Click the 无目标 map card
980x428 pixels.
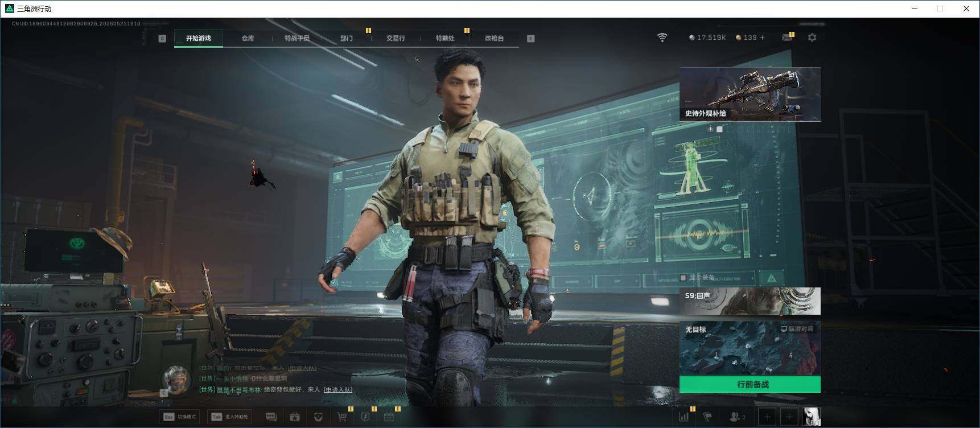(x=750, y=348)
